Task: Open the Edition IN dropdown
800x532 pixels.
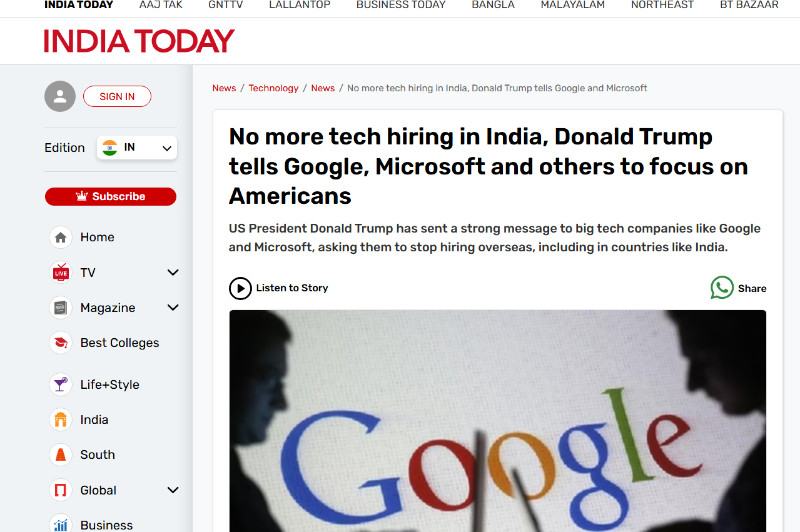Action: (137, 148)
